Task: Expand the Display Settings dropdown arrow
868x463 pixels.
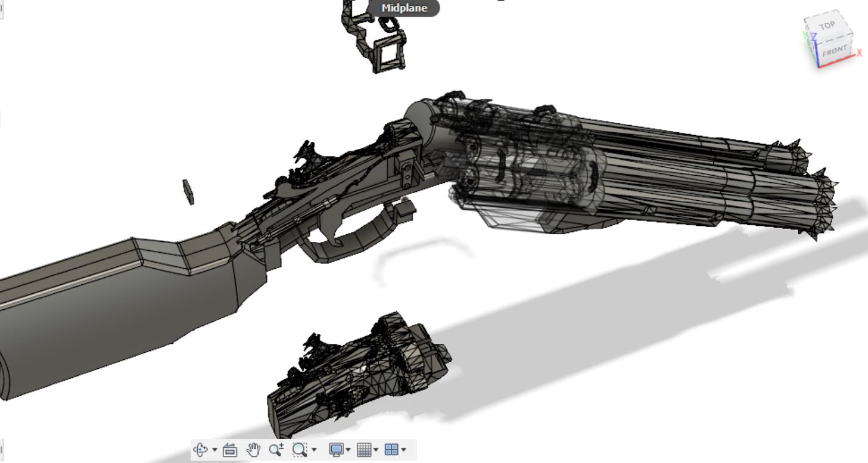Action: (349, 450)
